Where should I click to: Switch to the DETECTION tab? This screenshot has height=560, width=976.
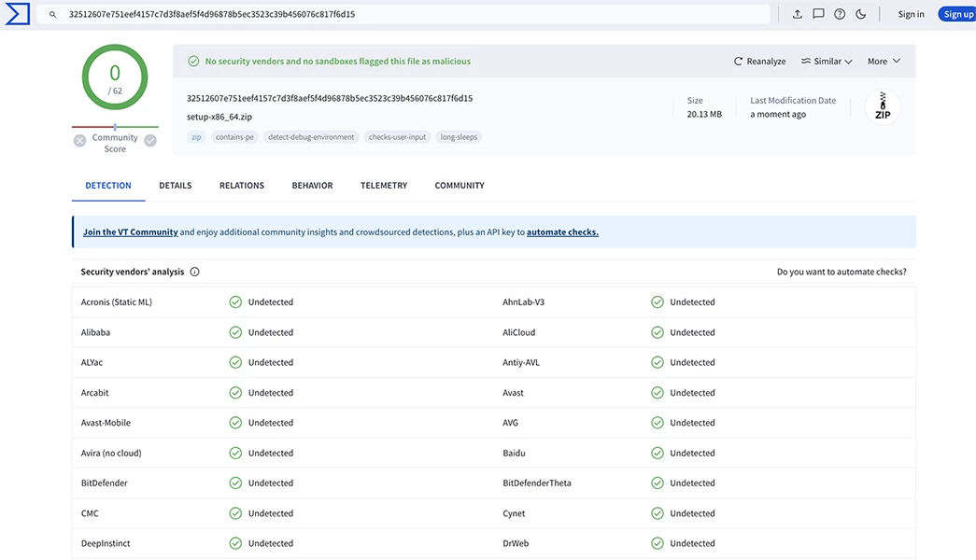[108, 186]
